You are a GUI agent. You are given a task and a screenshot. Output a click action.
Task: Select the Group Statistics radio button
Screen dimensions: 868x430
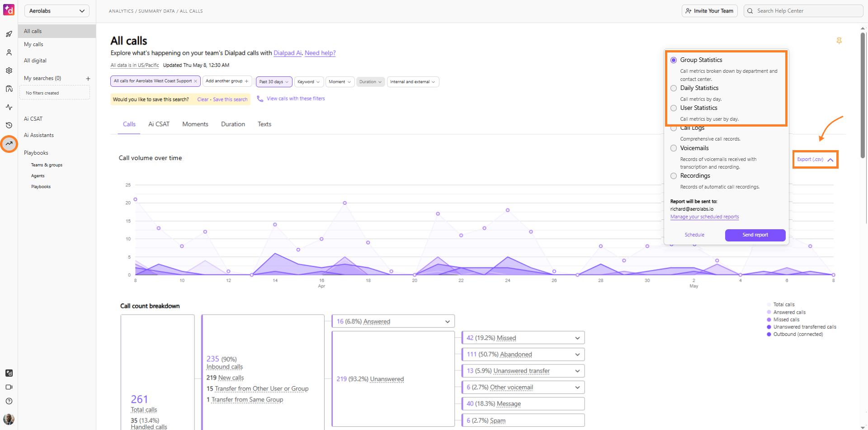pos(674,60)
